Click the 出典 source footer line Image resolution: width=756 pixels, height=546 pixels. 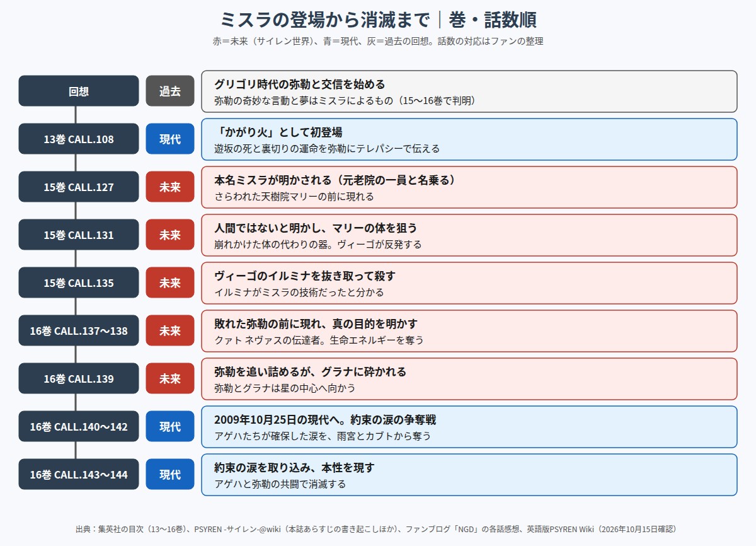coord(378,528)
